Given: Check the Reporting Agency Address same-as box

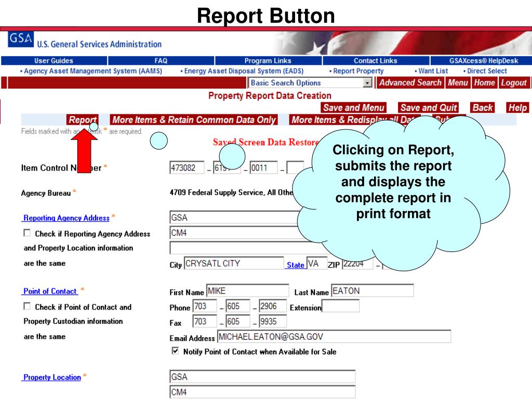Looking at the screenshot, I should [27, 233].
